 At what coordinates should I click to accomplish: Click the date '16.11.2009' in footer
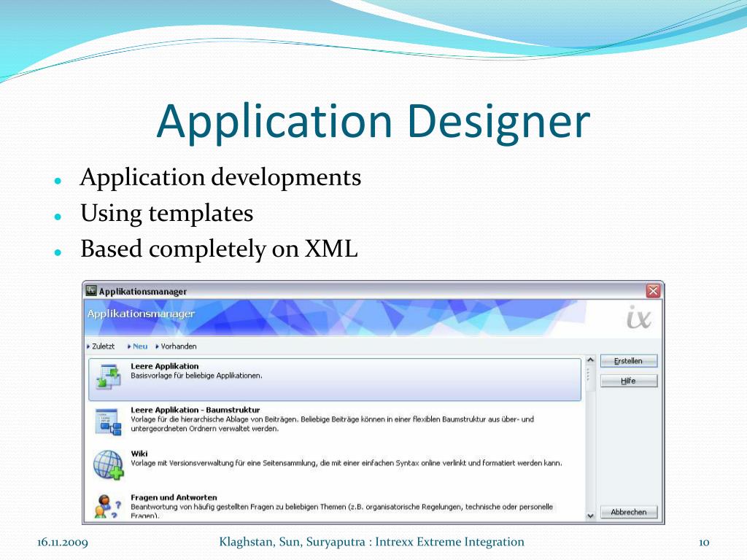[63, 542]
